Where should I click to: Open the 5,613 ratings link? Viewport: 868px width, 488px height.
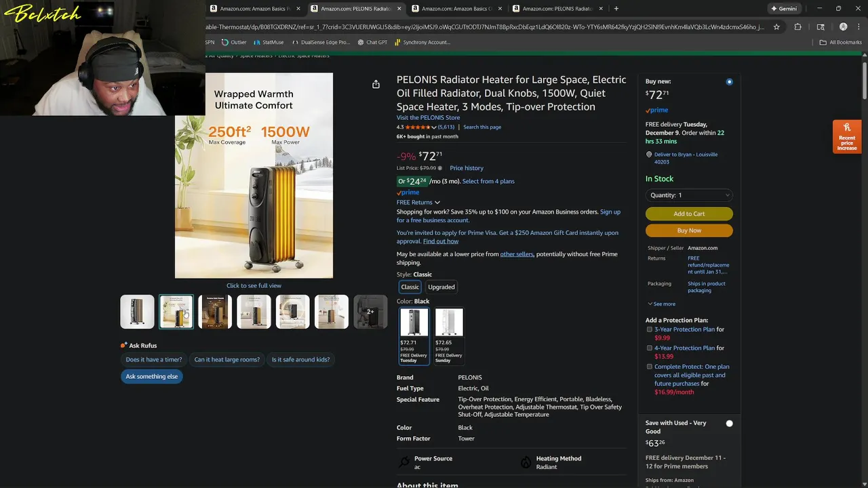pyautogui.click(x=446, y=127)
